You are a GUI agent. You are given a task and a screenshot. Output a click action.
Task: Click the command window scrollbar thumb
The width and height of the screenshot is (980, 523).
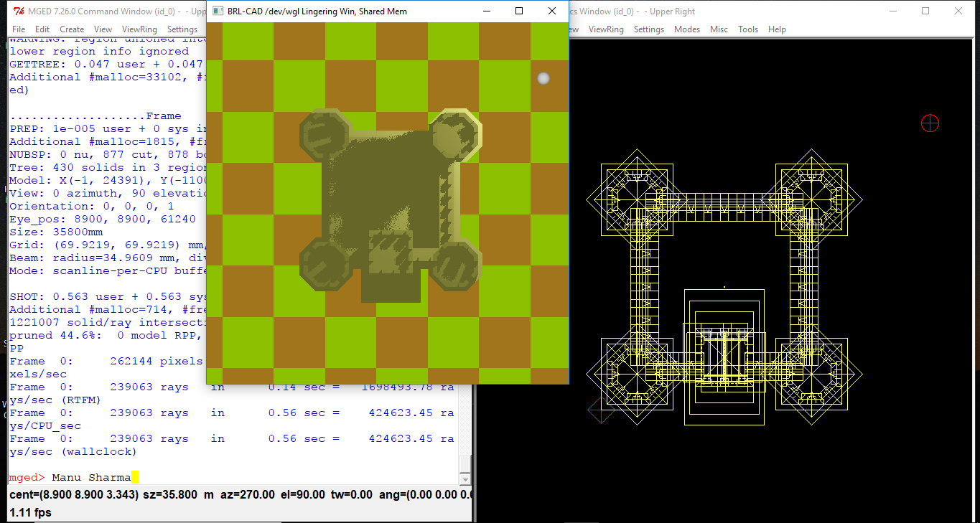pos(465,463)
